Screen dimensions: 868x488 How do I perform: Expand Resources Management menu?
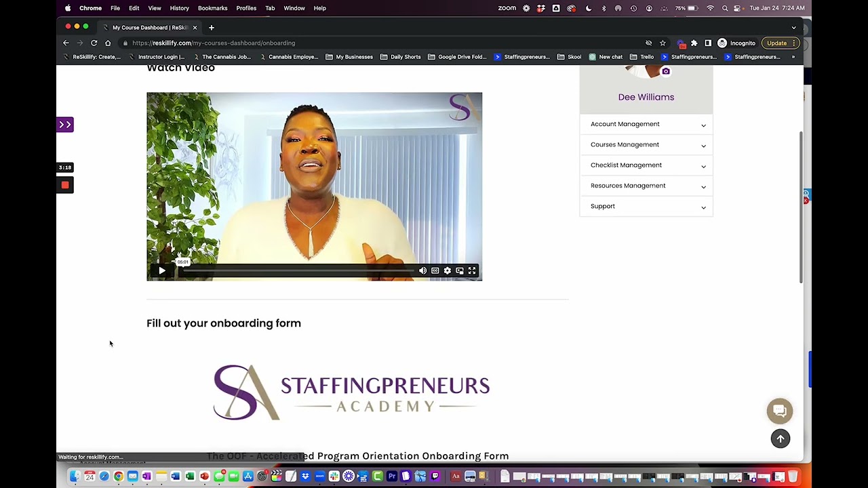click(x=646, y=186)
